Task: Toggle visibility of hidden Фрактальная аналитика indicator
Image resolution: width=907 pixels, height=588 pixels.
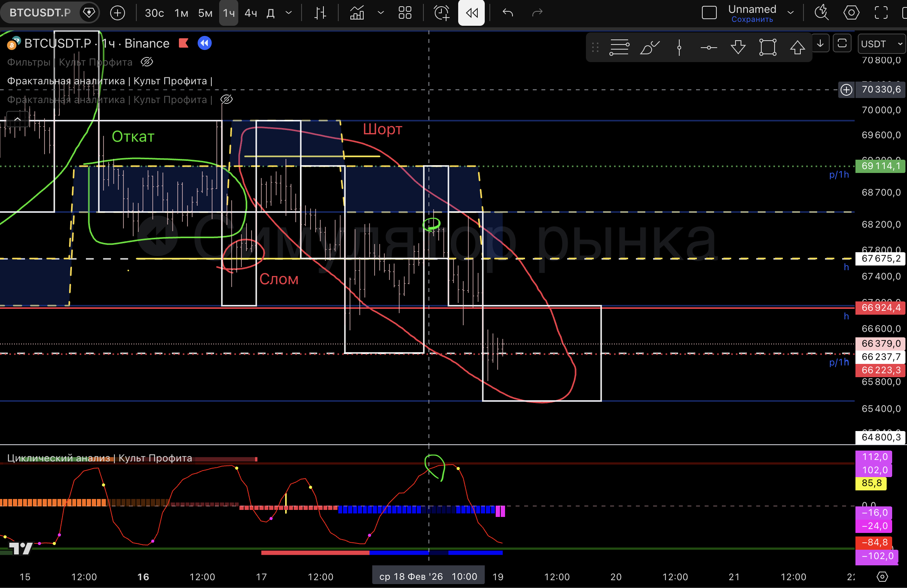Action: tap(227, 100)
